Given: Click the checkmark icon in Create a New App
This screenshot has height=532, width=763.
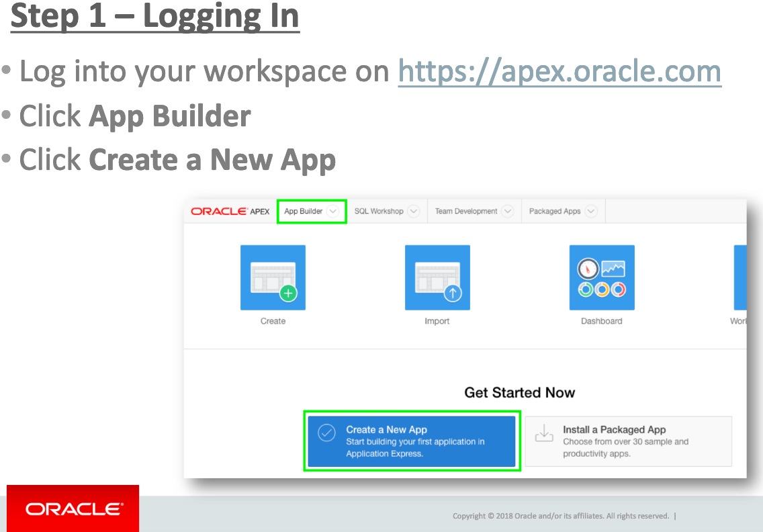Looking at the screenshot, I should tap(326, 433).
